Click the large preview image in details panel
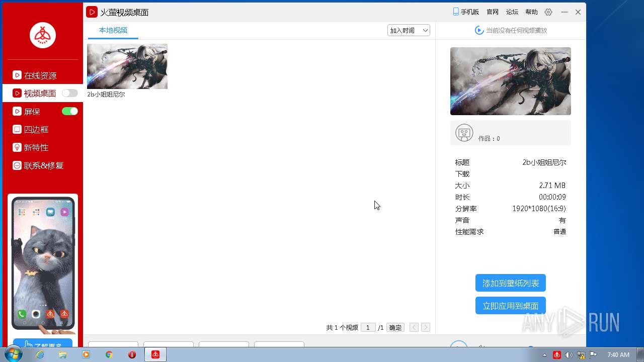 (511, 81)
